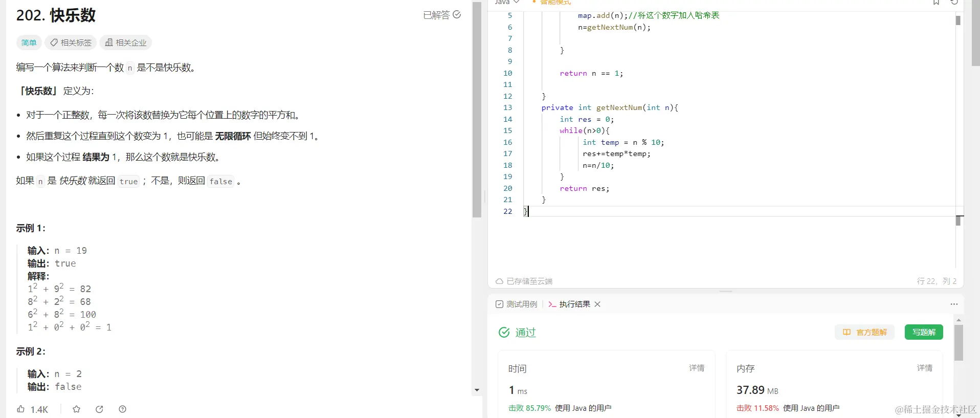Click the 行 22, 列 2 cursor position status
Screen dimensions: 980x418
pos(937,281)
